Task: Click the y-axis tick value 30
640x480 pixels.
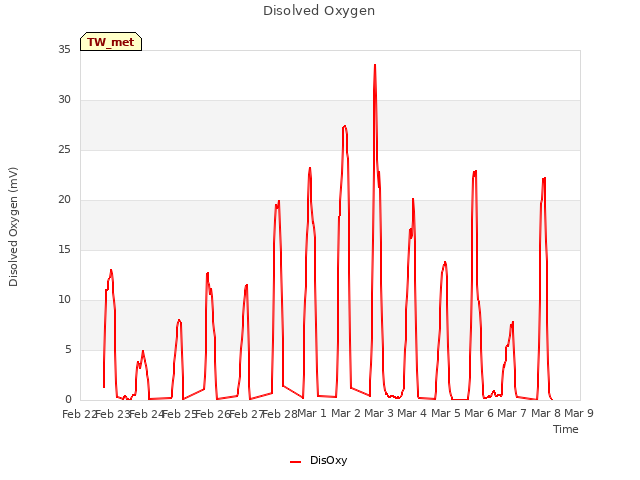Action: coord(64,100)
